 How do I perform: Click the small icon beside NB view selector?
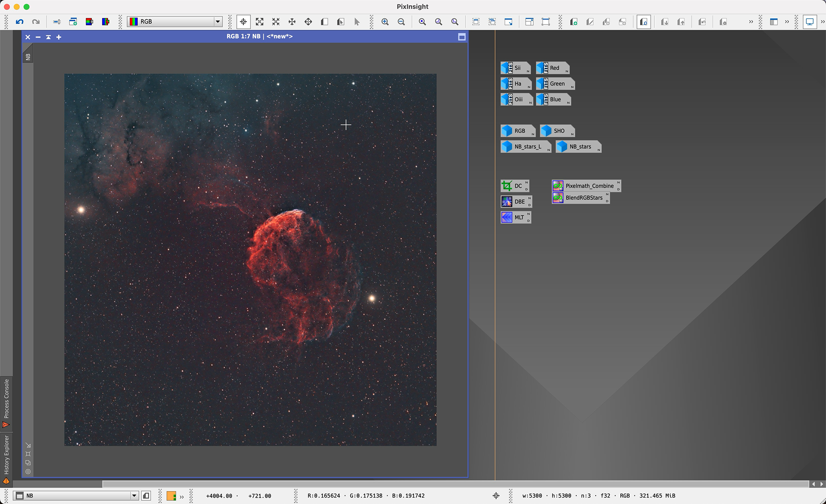coord(146,496)
